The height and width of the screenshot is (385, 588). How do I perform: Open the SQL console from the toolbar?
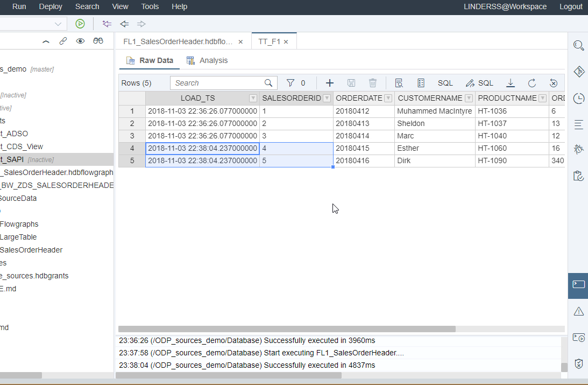(445, 82)
